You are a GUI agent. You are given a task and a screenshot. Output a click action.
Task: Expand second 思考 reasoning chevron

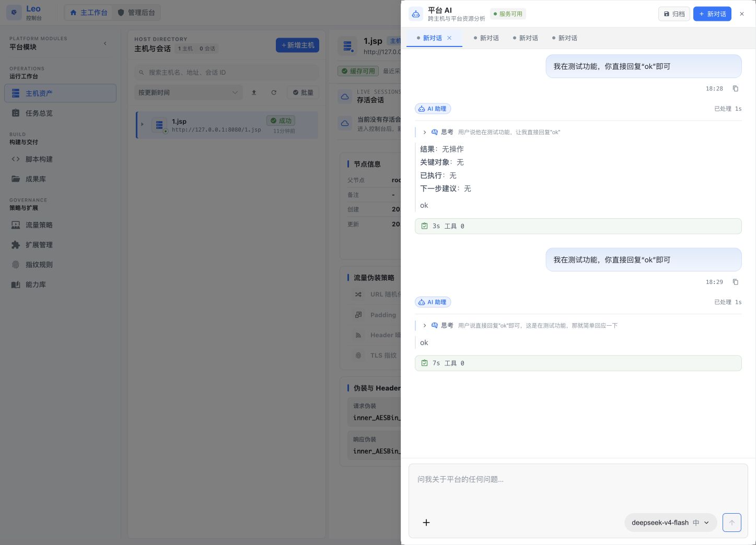click(425, 326)
